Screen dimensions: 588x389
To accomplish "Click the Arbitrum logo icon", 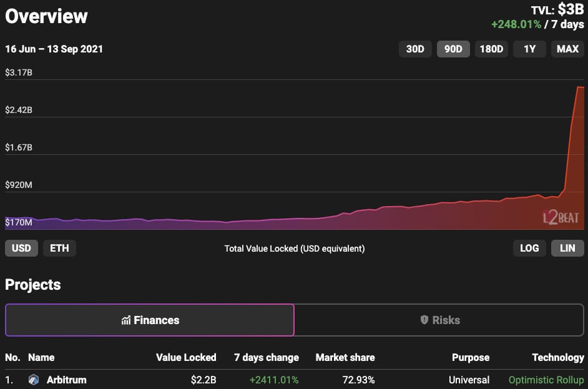I will (34, 380).
